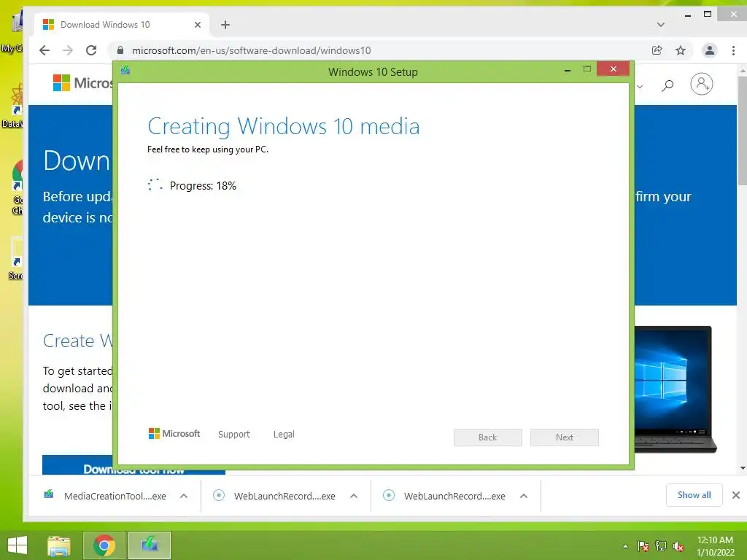This screenshot has width=747, height=560.
Task: Open the Chrome profile avatar
Action: 709,50
